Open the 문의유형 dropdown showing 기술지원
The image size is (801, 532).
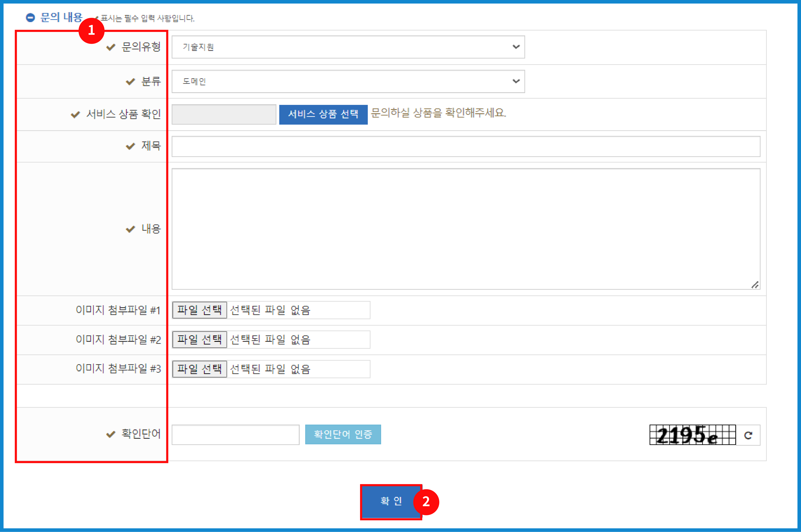pyautogui.click(x=348, y=47)
